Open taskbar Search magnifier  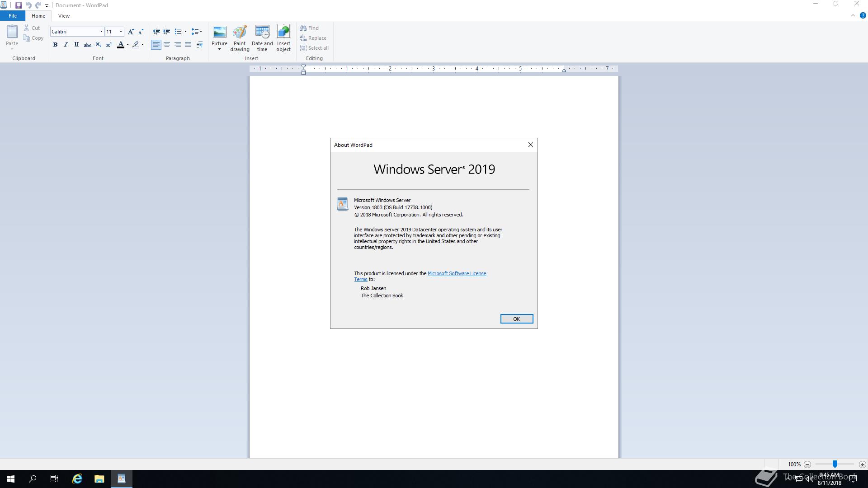click(33, 479)
